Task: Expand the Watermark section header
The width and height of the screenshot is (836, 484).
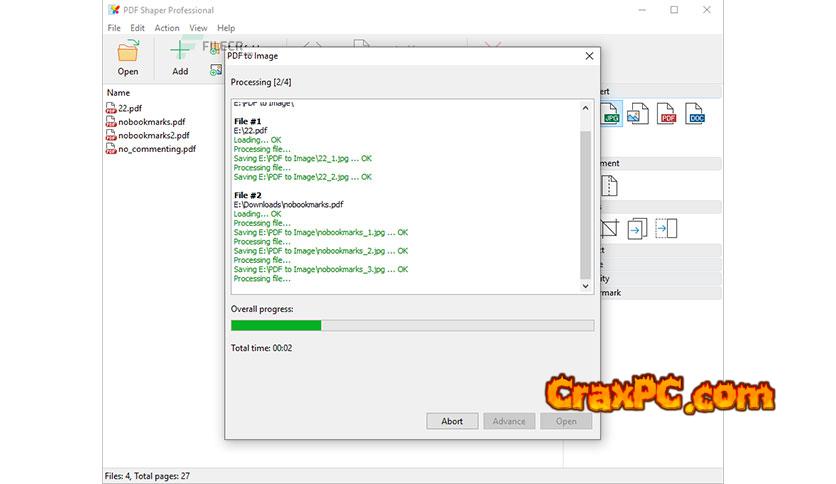Action: click(660, 293)
